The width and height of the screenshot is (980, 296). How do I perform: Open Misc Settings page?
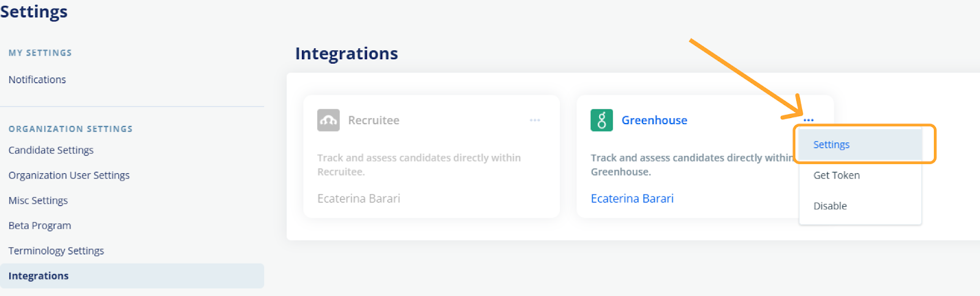(x=38, y=200)
